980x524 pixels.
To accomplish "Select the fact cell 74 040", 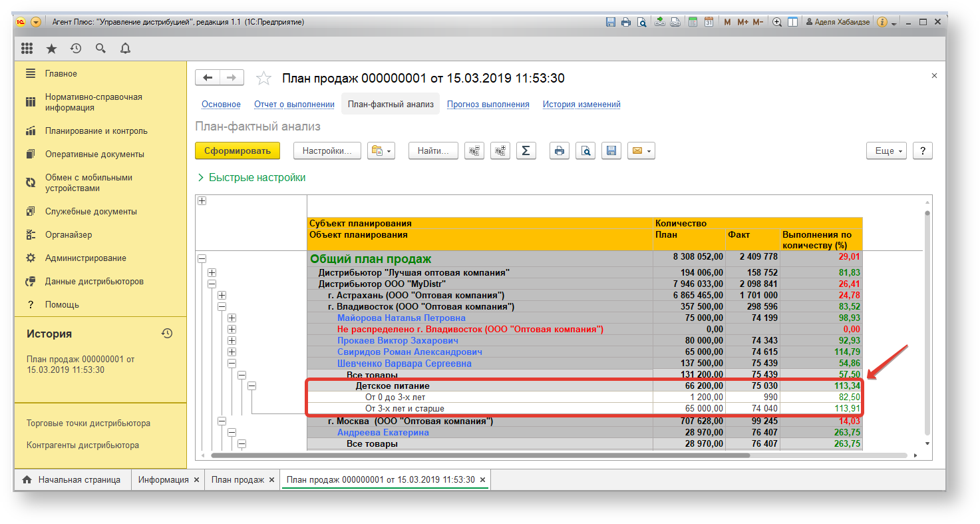I will tap(752, 409).
